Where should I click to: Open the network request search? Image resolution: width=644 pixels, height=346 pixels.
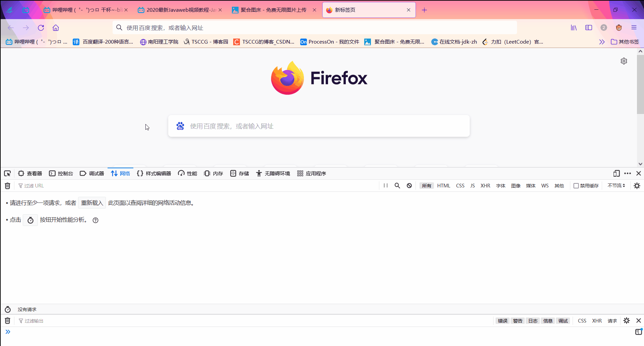pyautogui.click(x=397, y=186)
